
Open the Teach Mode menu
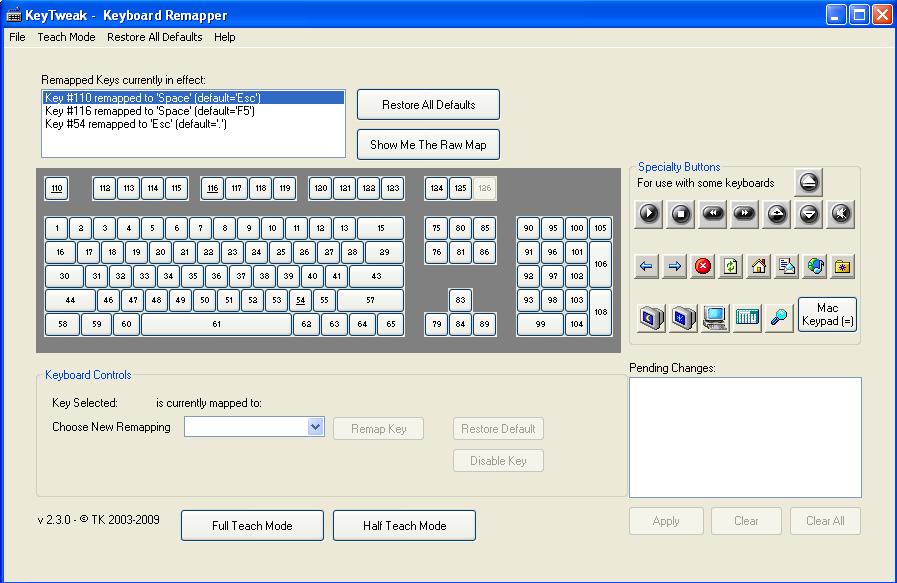coord(67,37)
